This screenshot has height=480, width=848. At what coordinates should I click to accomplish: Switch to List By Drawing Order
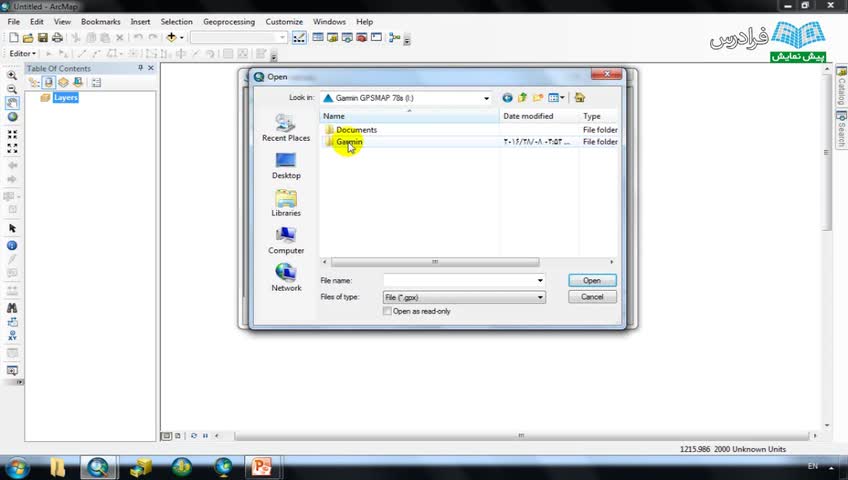click(x=34, y=83)
